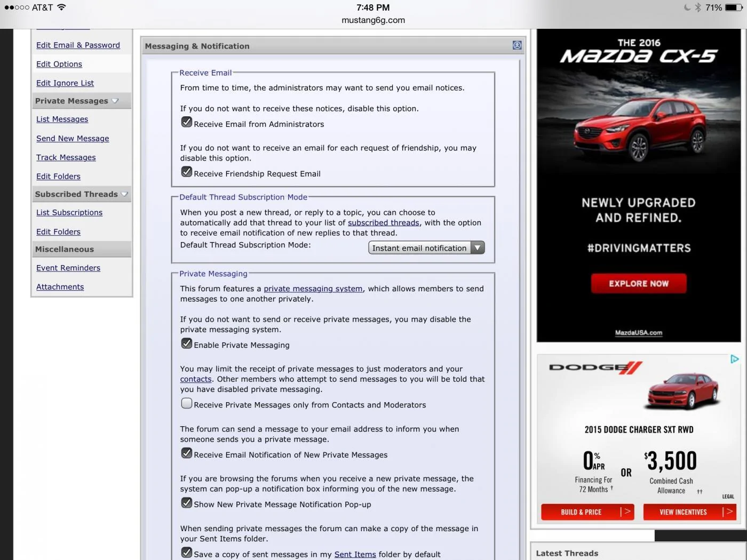Open Edit Ignore List
Screen dimensions: 747x560
click(65, 83)
